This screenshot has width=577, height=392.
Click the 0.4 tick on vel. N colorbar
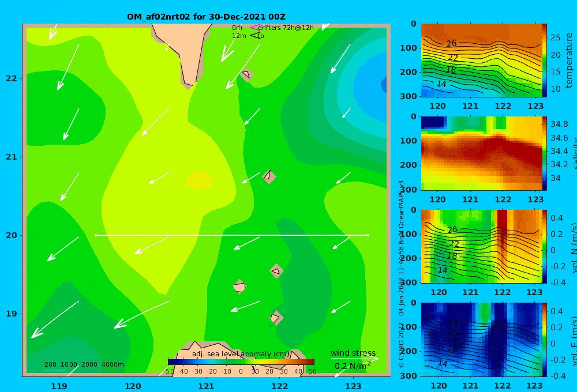point(557,218)
